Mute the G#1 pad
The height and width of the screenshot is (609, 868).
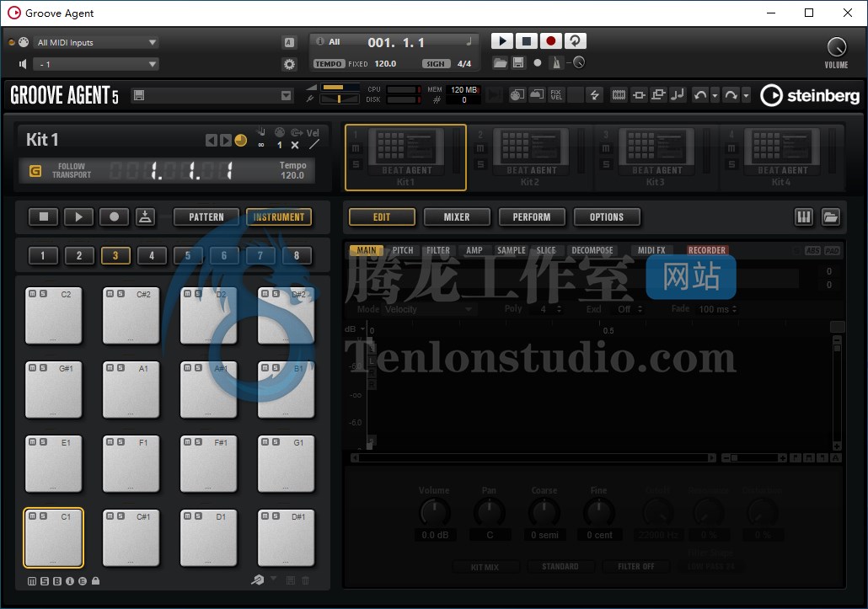pyautogui.click(x=33, y=368)
